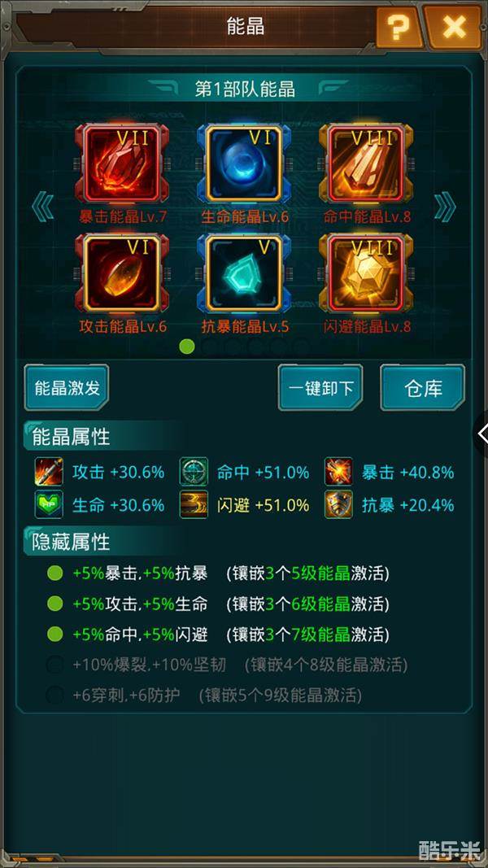Select the 闪避能晶 Lv.8 golden gem slot

(x=366, y=274)
